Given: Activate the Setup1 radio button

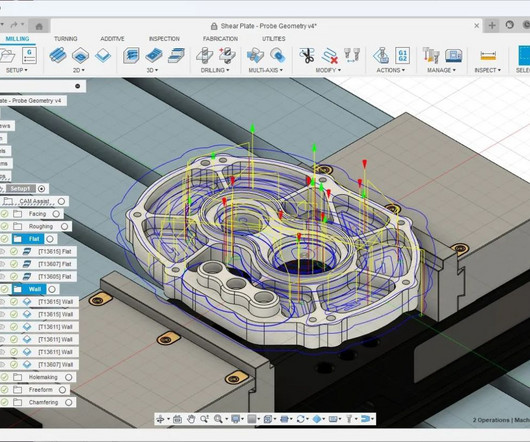Looking at the screenshot, I should (x=41, y=189).
